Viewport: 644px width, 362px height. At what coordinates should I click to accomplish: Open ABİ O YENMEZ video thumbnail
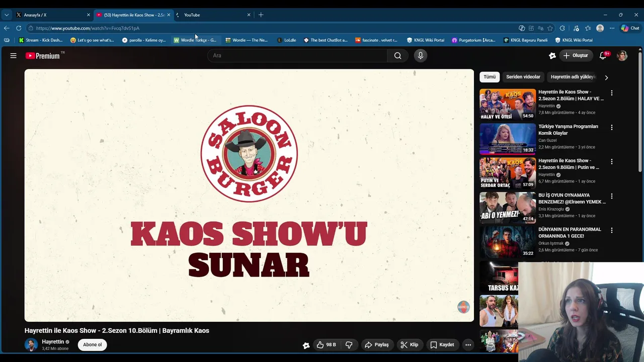click(508, 208)
